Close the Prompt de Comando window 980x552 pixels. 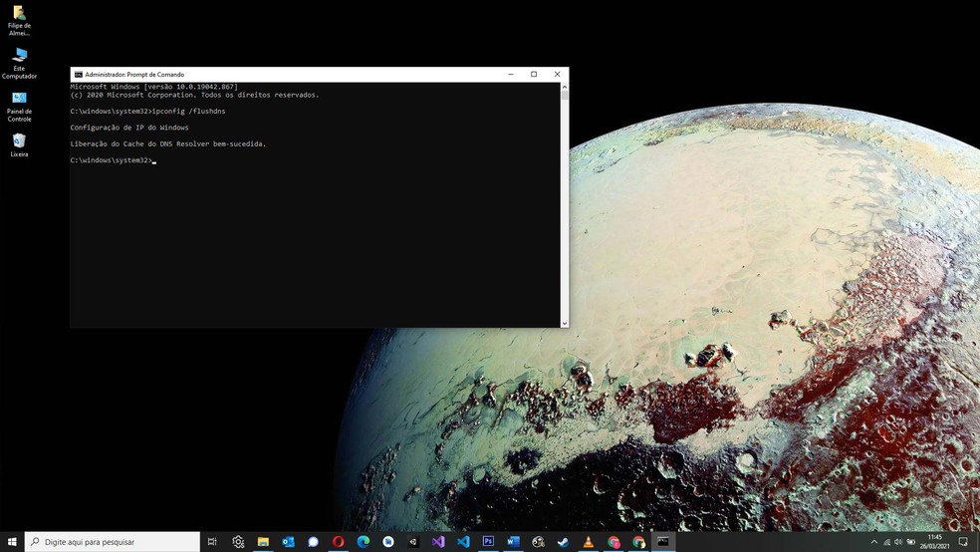(x=557, y=75)
